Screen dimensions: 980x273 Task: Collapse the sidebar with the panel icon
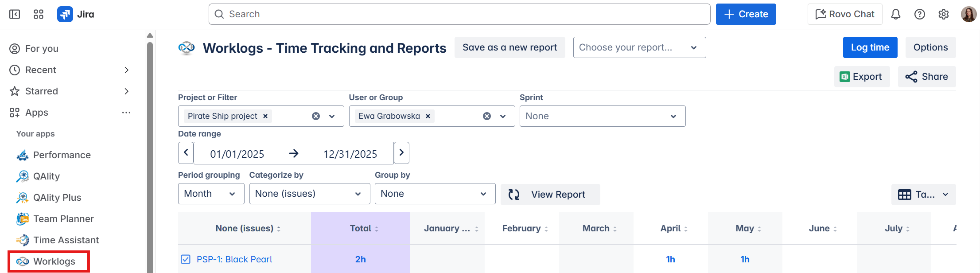15,14
